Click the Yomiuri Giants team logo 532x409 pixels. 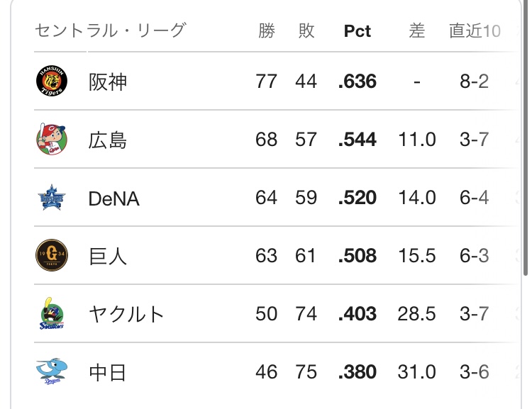click(x=52, y=256)
